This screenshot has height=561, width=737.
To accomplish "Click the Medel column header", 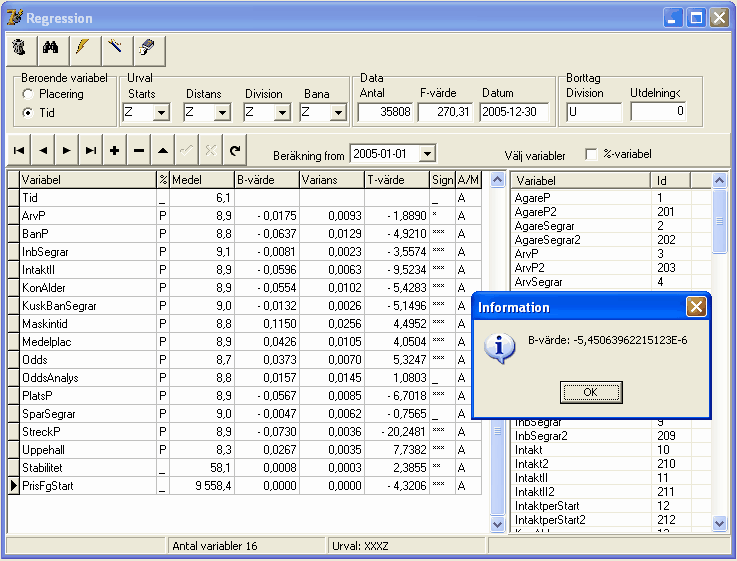I will click(202, 180).
